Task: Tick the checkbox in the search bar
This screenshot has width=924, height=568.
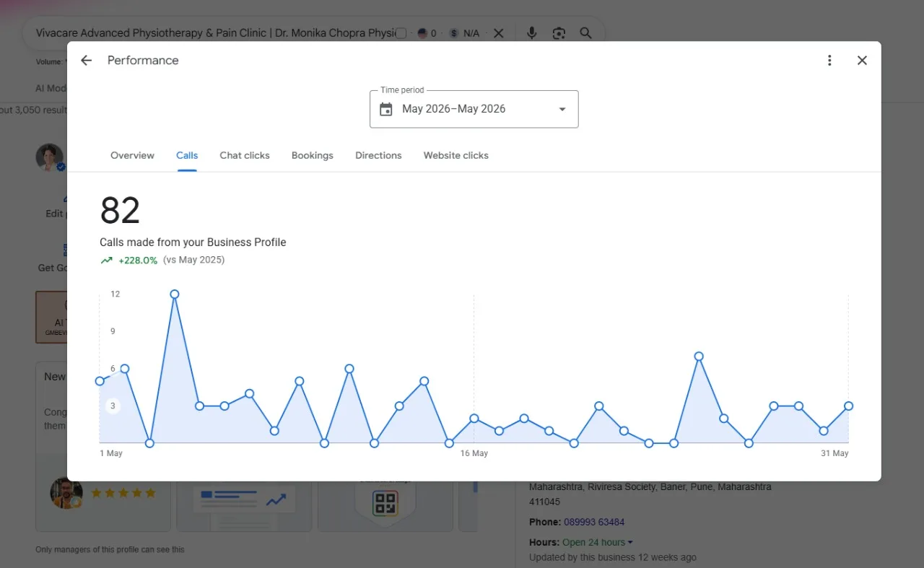Action: (x=401, y=33)
